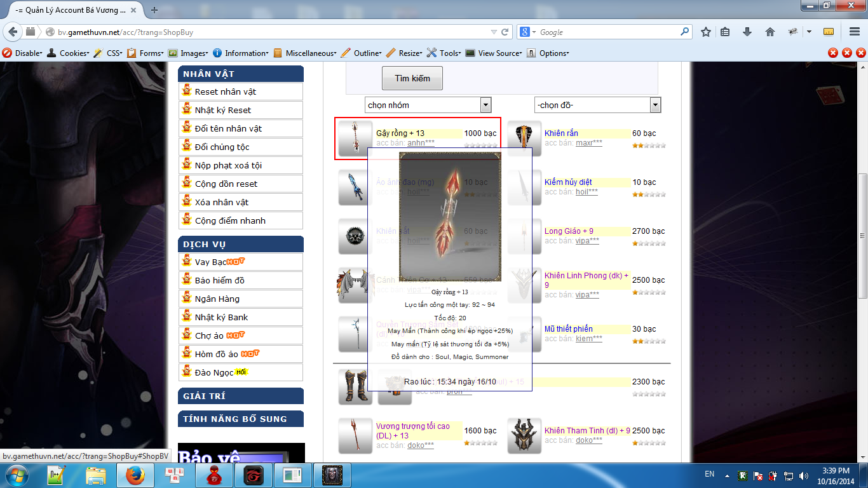Click the Tìm kiếm search button

click(x=412, y=78)
